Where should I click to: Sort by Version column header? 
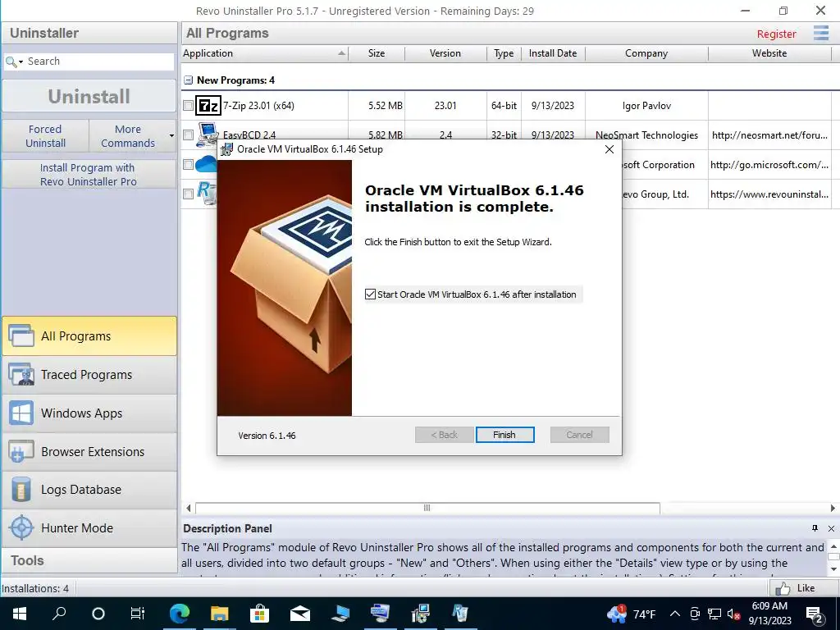pos(445,53)
